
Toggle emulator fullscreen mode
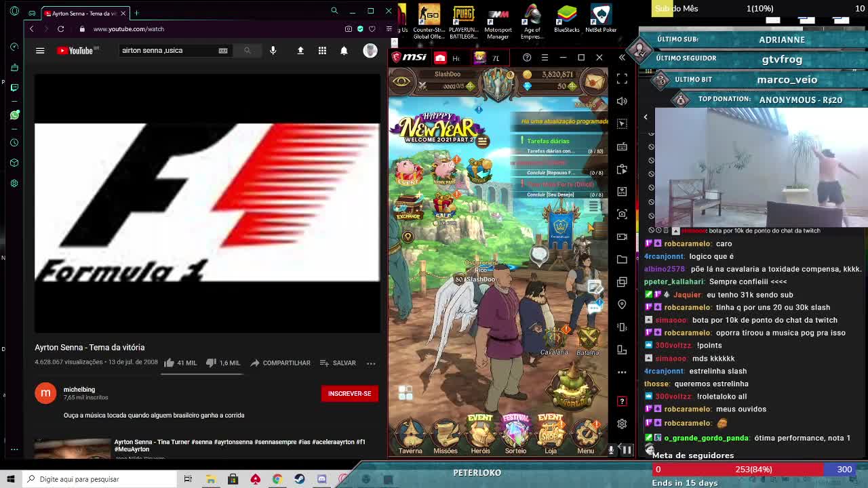click(622, 79)
